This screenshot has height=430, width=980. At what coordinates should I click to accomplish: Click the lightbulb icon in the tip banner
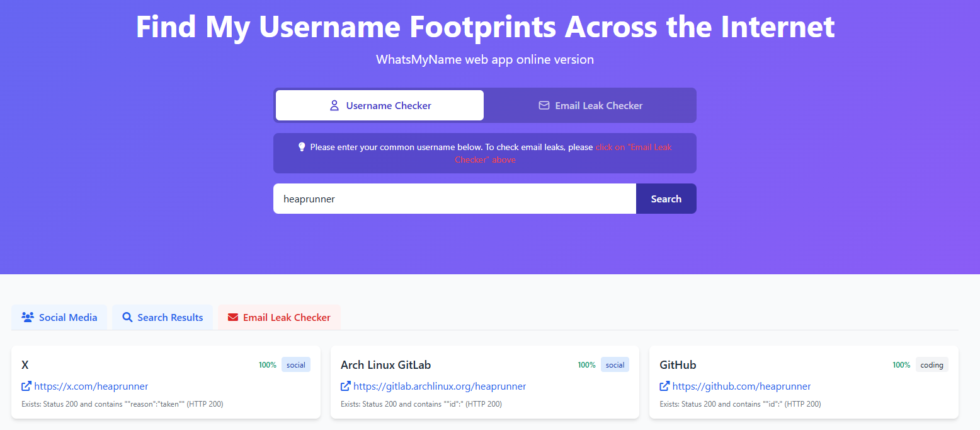302,146
